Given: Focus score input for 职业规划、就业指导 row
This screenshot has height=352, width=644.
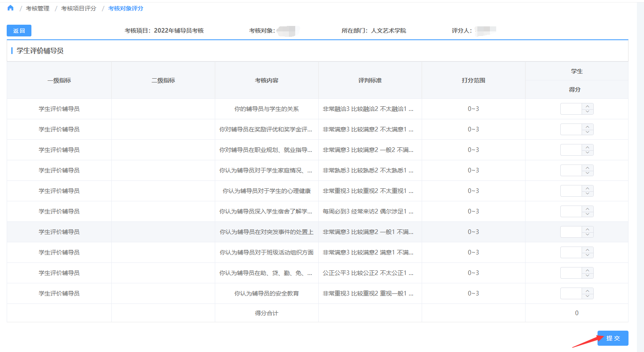Looking at the screenshot, I should point(571,150).
